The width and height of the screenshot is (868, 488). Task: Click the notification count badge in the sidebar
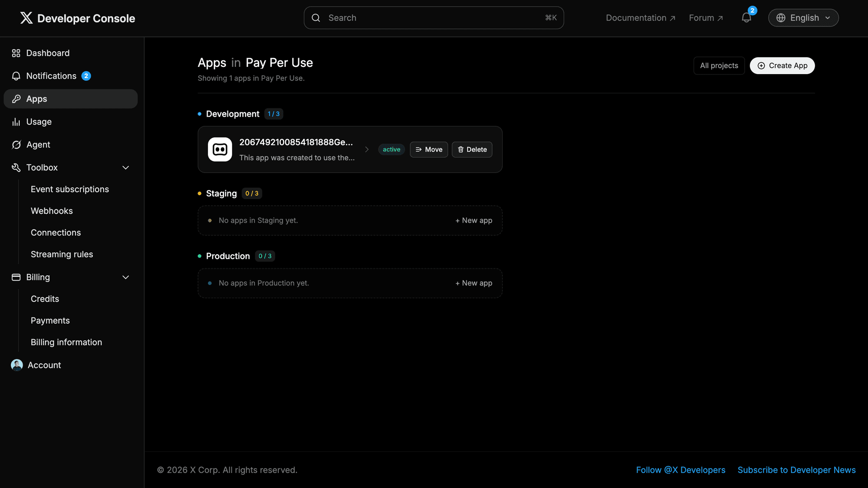point(86,76)
